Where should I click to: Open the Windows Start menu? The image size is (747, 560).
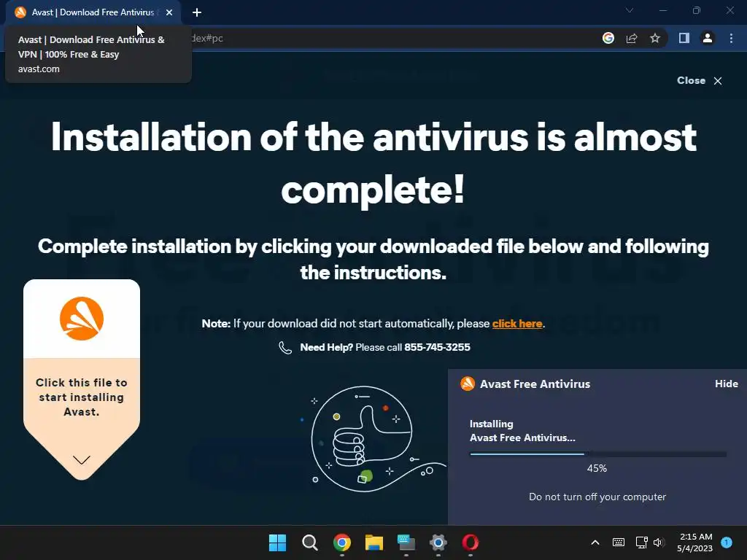point(277,542)
